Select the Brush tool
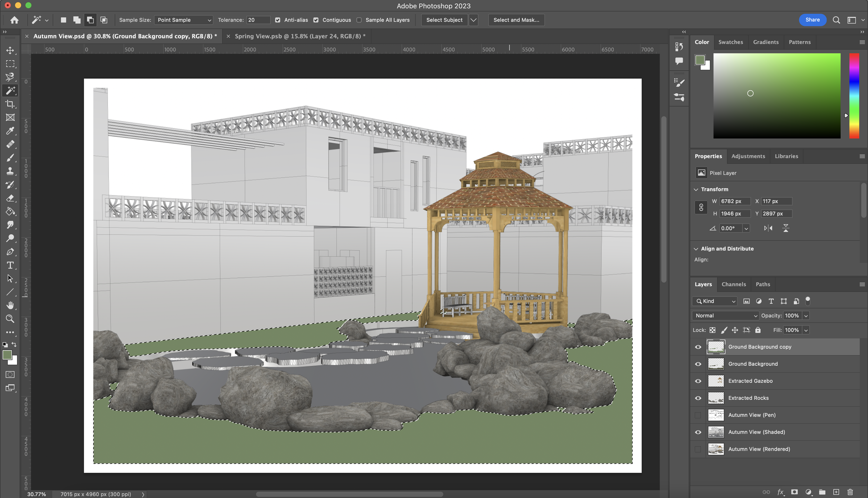Viewport: 868px width, 498px height. 10,158
